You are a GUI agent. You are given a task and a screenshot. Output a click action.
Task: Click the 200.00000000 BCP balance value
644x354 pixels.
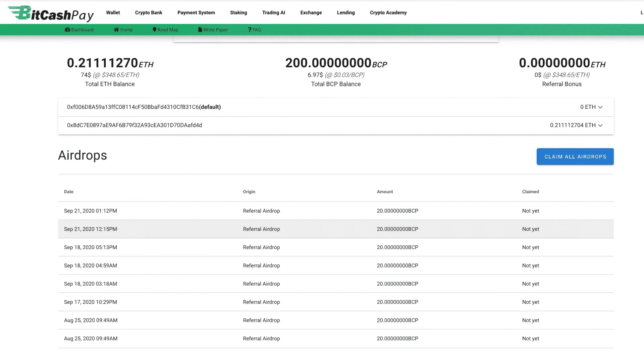(336, 63)
